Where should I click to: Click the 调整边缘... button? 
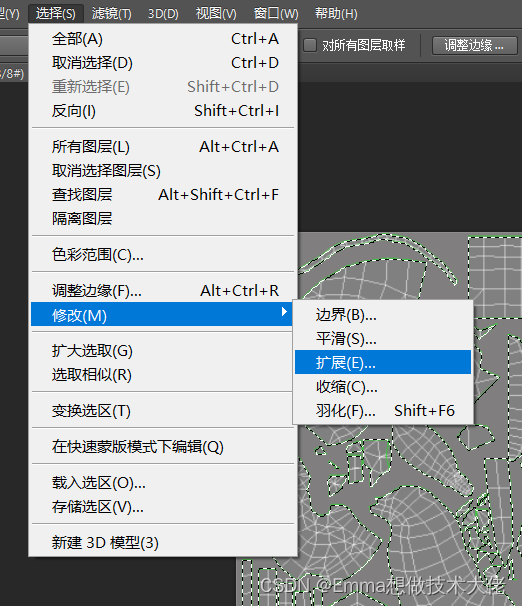coord(474,46)
